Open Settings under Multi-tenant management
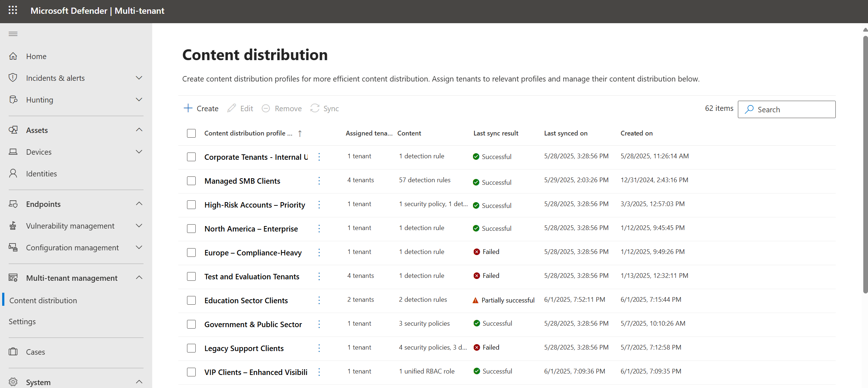868x388 pixels. tap(22, 321)
